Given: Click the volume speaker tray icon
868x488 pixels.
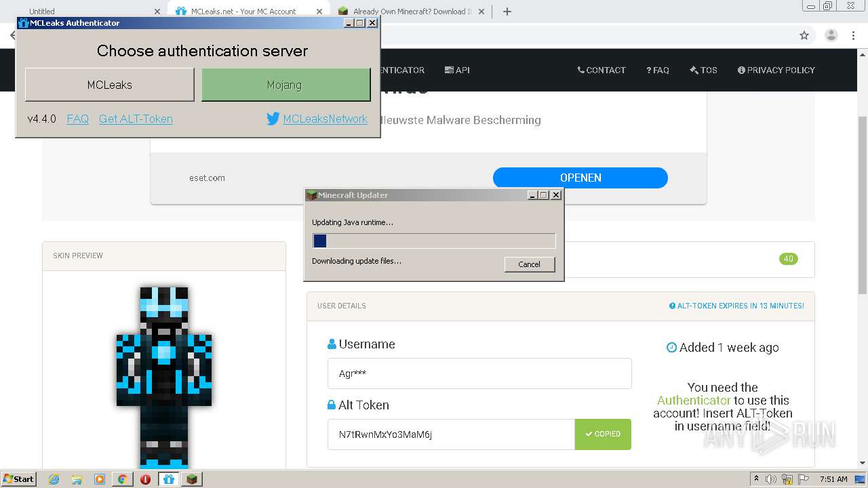Looking at the screenshot, I should point(771,479).
